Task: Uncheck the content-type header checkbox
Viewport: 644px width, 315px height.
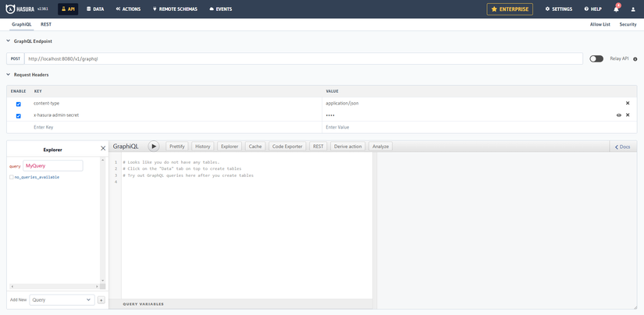Action: (x=19, y=104)
